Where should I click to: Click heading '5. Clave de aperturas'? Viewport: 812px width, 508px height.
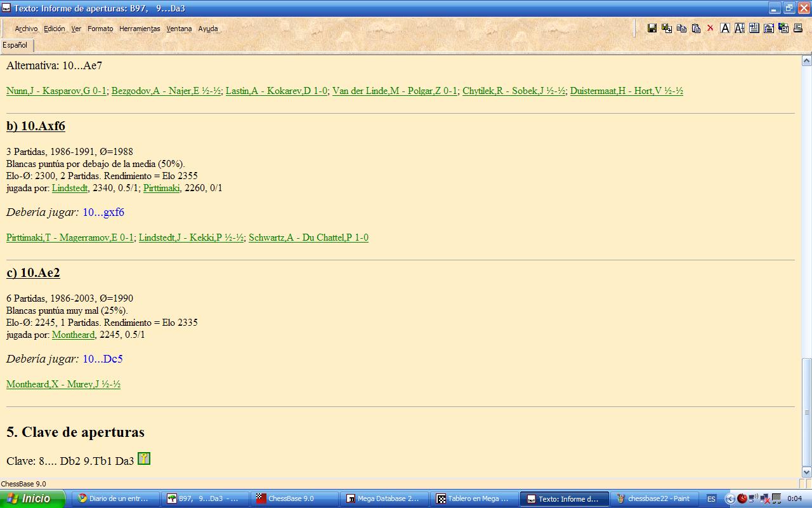(75, 432)
